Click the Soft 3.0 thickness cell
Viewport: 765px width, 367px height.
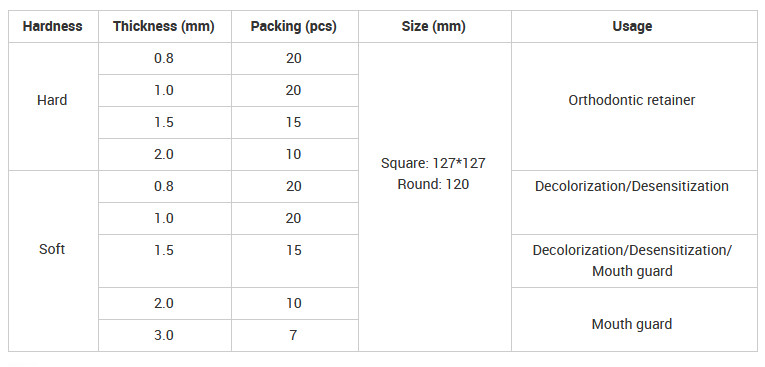click(164, 335)
